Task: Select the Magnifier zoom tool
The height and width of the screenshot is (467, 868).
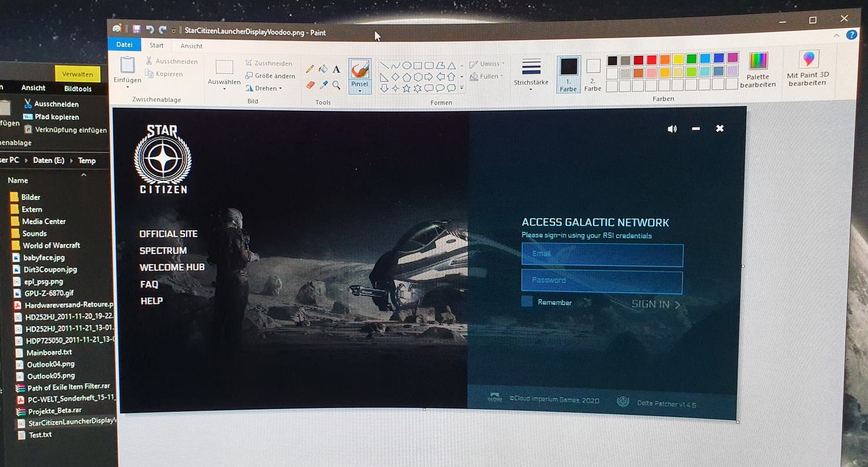Action: pos(336,86)
